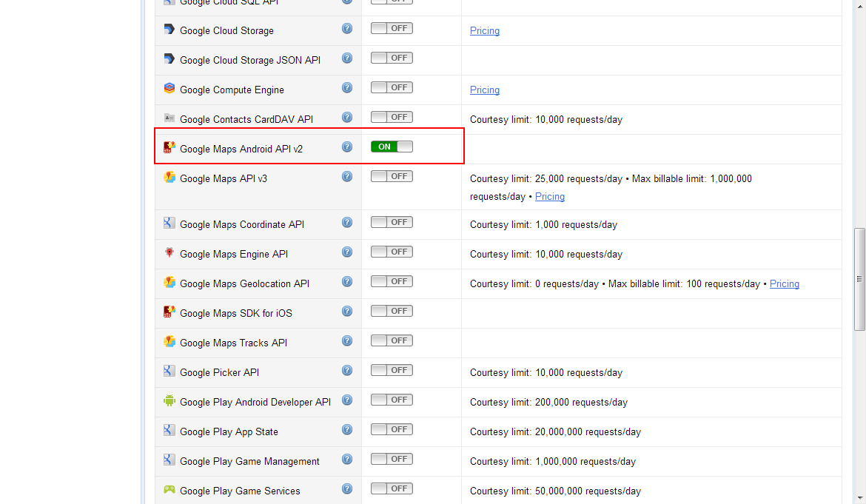
Task: Click the Google Maps Coordinate API icon
Action: click(x=169, y=223)
